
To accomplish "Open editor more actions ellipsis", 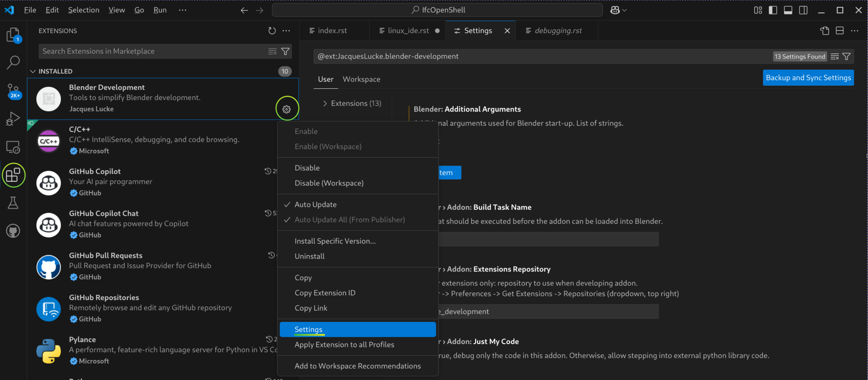I will pos(854,31).
